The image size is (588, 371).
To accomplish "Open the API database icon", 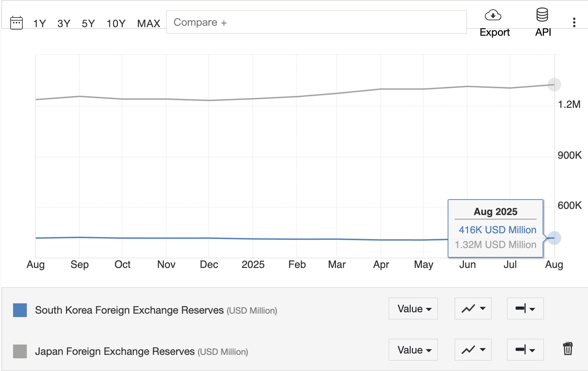I will (542, 15).
